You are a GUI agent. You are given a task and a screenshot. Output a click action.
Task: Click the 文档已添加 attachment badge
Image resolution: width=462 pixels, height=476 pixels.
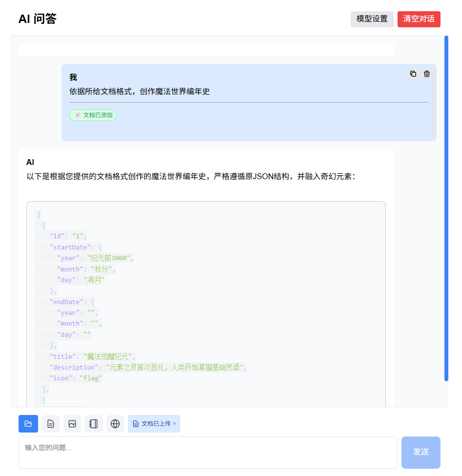pos(93,115)
